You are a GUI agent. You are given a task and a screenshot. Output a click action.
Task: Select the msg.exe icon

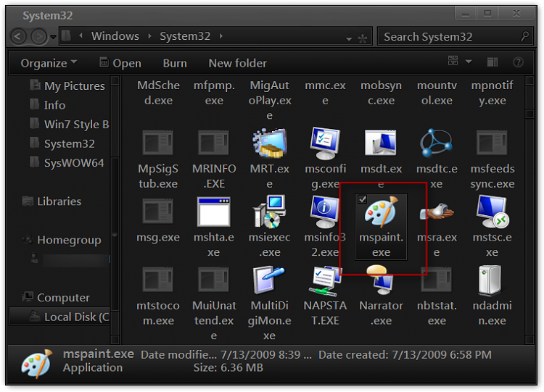click(158, 212)
